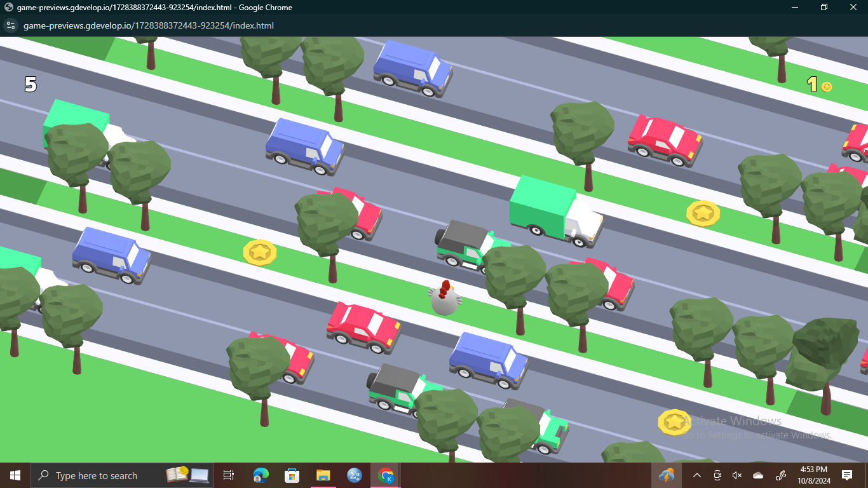Collect the star coin on the grass strip

point(259,252)
